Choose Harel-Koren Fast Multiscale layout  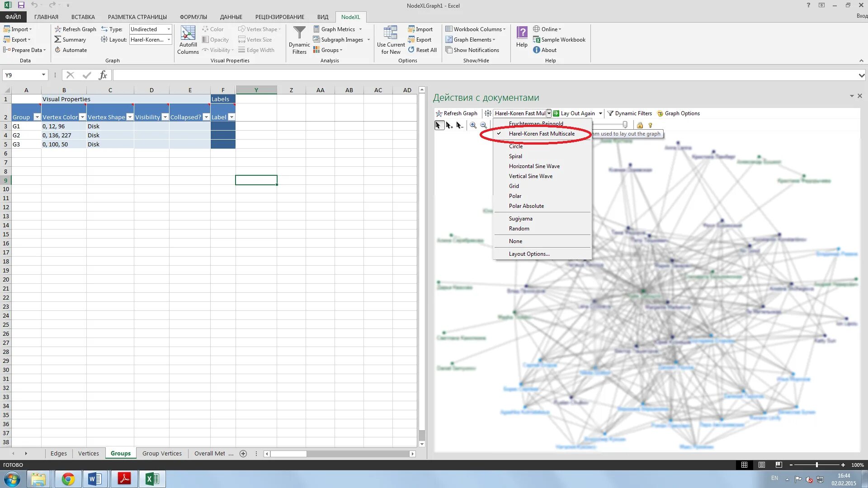[542, 134]
